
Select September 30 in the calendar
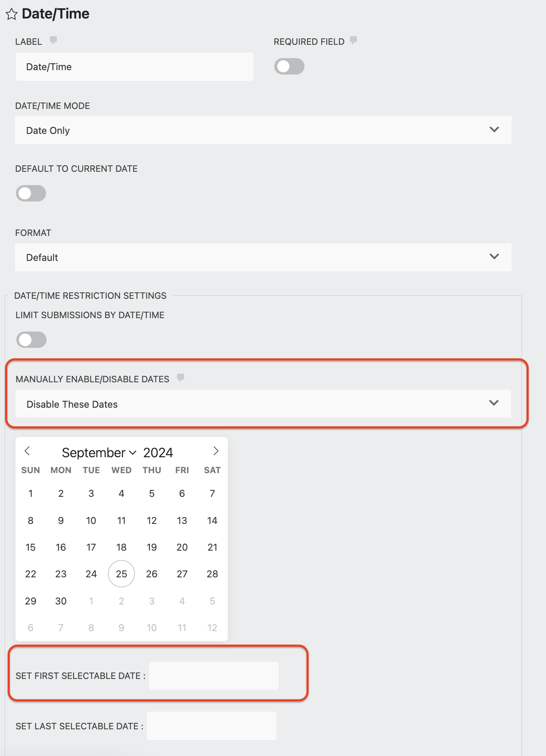[x=61, y=601]
